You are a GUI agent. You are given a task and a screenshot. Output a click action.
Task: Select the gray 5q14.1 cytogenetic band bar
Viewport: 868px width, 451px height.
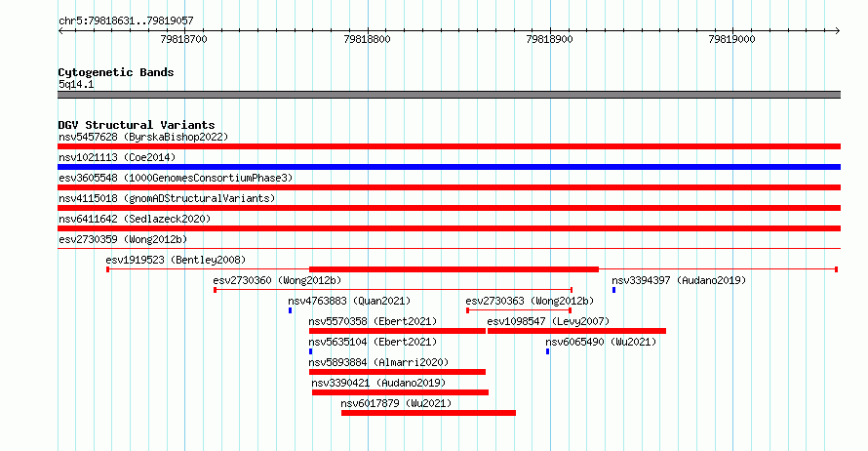tap(449, 95)
